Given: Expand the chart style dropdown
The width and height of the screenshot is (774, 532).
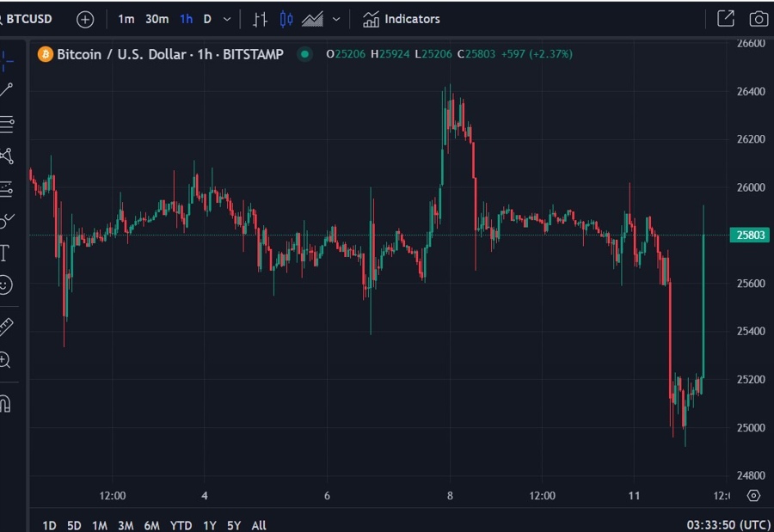Looking at the screenshot, I should (x=336, y=19).
